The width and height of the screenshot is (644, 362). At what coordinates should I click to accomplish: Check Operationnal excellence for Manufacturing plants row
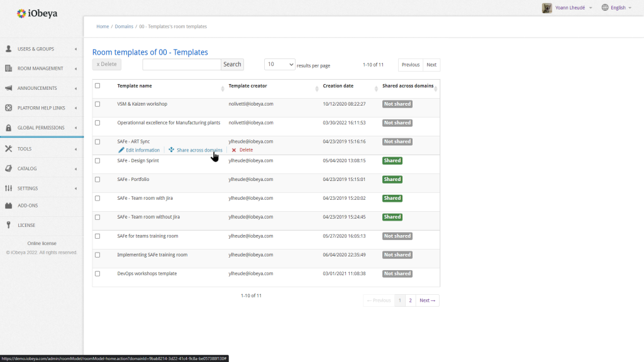(97, 123)
